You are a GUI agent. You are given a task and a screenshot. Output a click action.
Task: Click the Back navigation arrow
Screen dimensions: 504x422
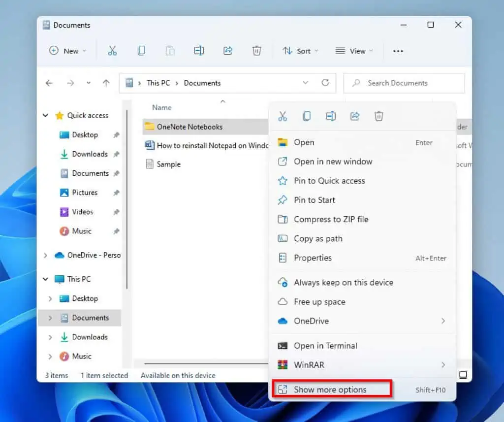point(49,83)
